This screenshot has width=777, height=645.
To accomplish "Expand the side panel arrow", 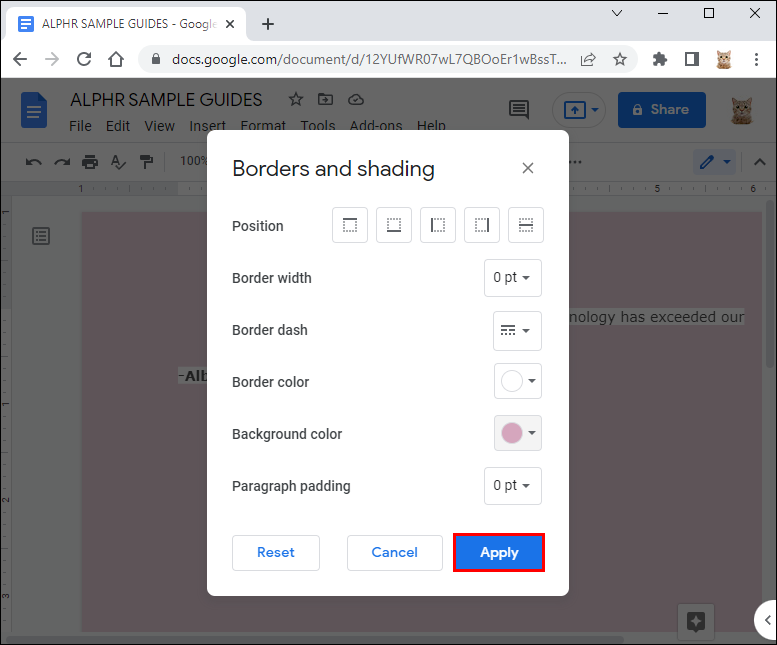I will pos(767,620).
